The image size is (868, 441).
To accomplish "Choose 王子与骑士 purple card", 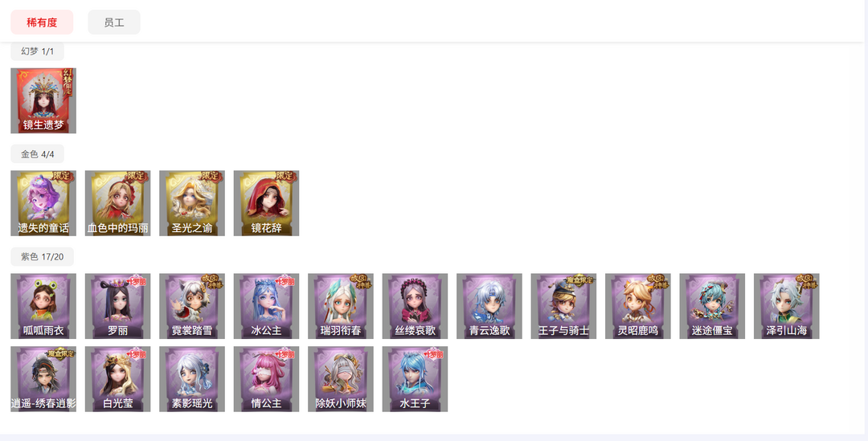I will pos(563,306).
